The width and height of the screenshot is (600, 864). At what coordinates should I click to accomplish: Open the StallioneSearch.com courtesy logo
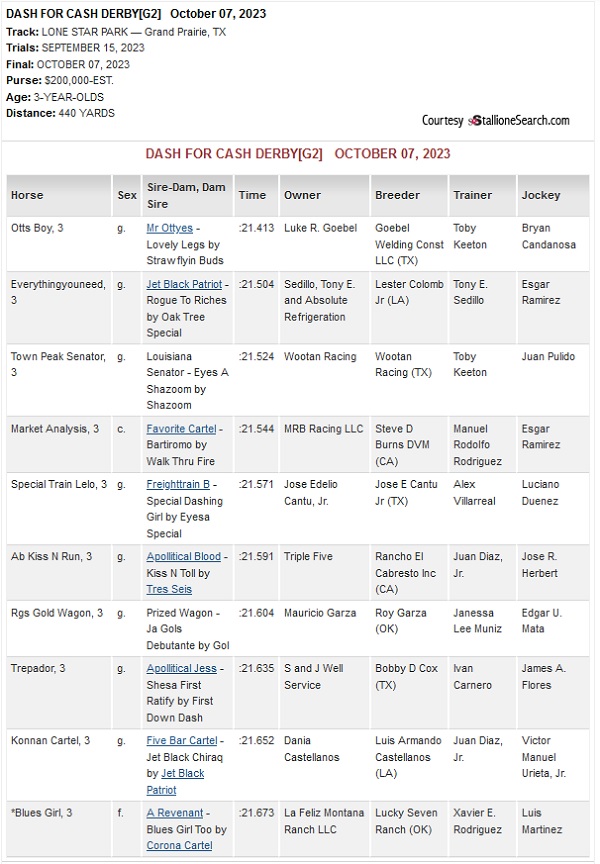click(495, 120)
